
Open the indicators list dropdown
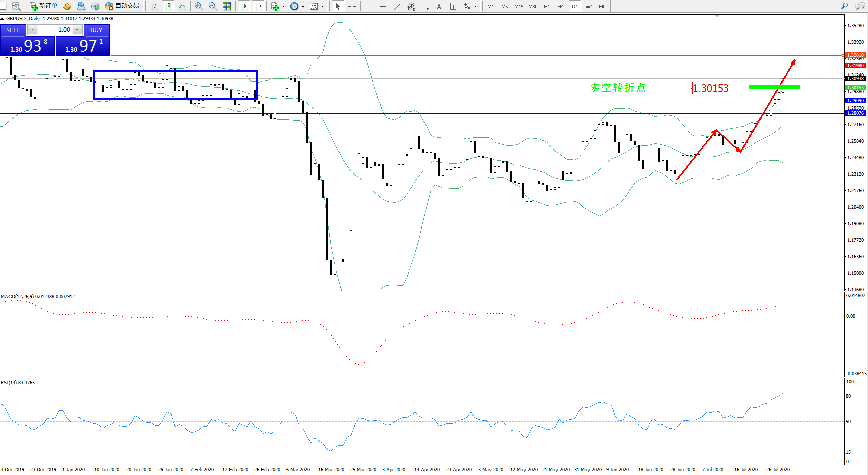pos(283,7)
